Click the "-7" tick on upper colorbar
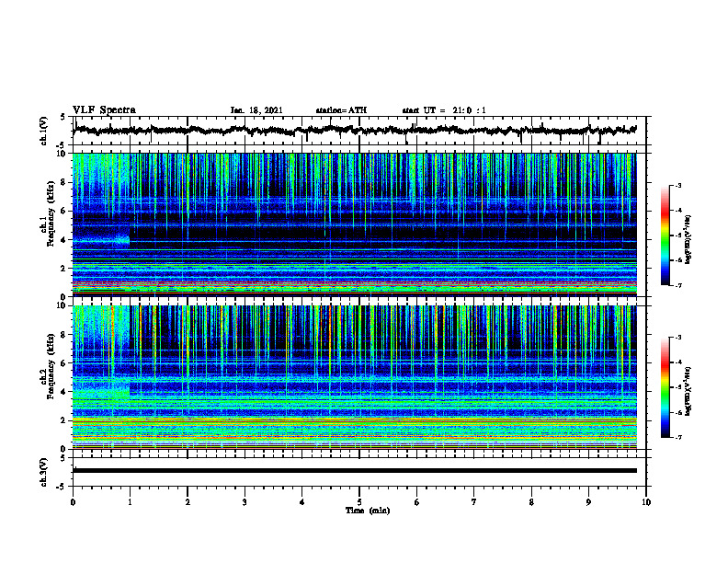This screenshot has width=728, height=563. tap(677, 285)
